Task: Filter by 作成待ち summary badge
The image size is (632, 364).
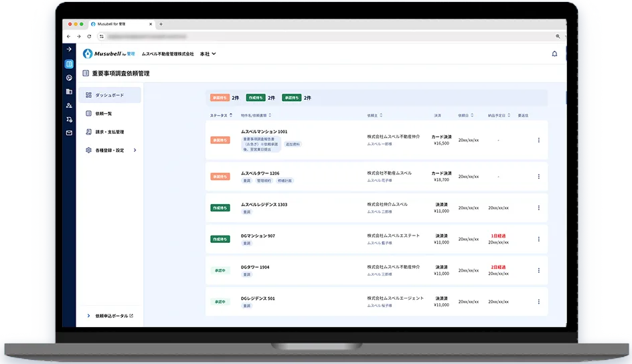Action: (256, 98)
